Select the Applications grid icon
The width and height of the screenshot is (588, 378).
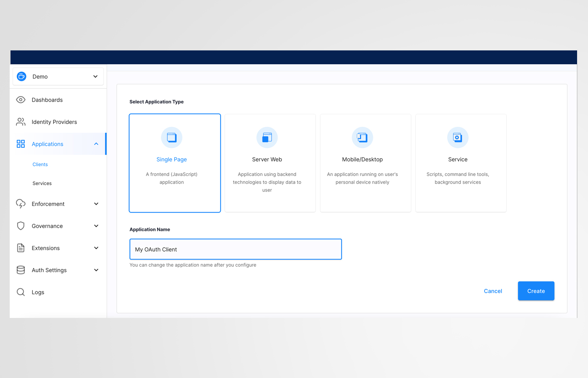(x=21, y=144)
